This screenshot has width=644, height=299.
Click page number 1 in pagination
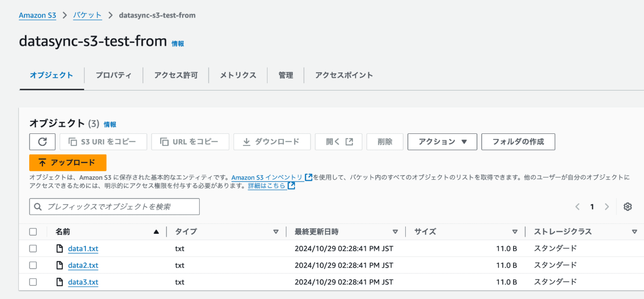(x=592, y=207)
